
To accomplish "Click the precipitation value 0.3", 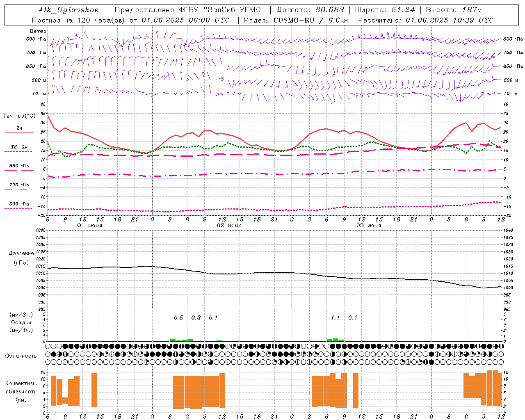I will [196, 318].
